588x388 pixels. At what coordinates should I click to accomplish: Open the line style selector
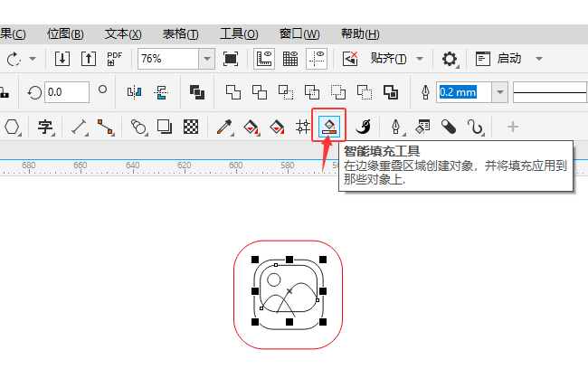point(549,92)
